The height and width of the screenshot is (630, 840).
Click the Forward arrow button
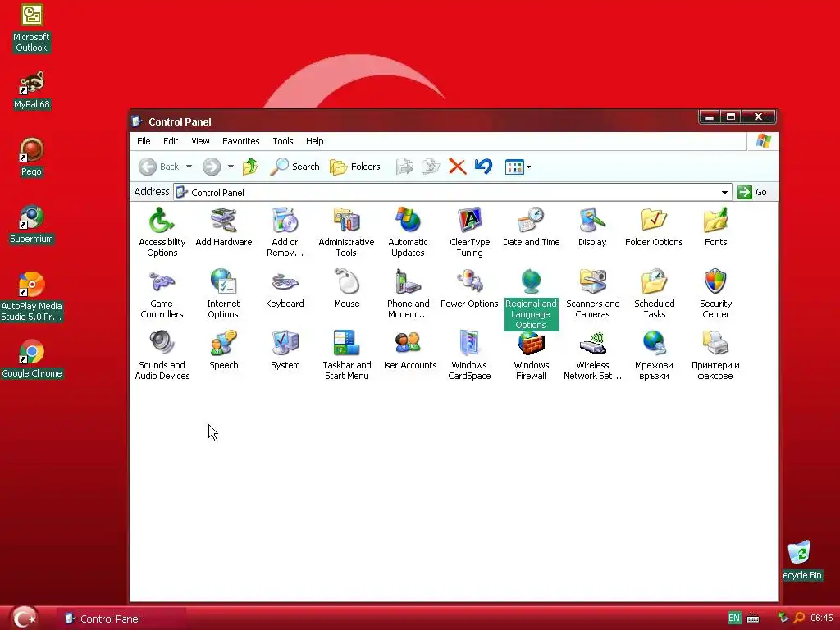coord(212,167)
